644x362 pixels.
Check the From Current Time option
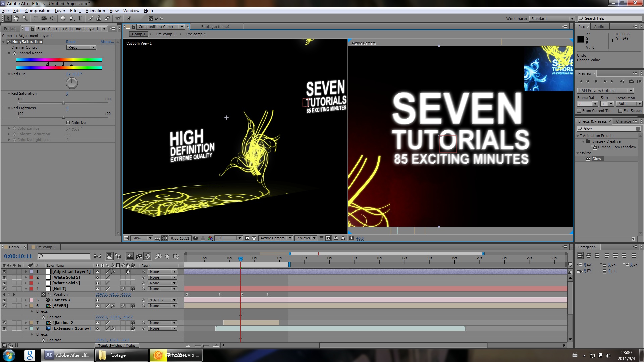point(579,111)
